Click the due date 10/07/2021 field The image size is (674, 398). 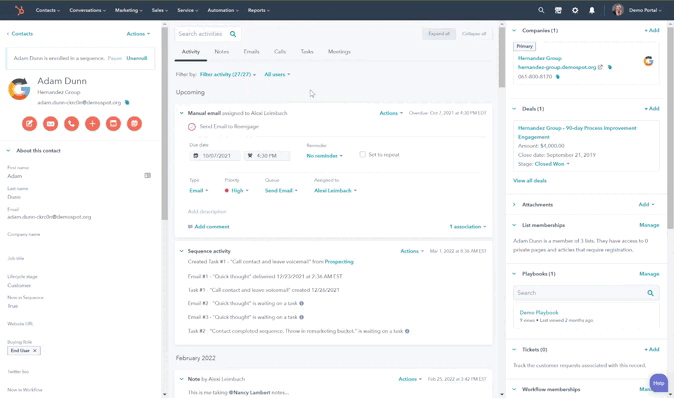click(x=215, y=156)
